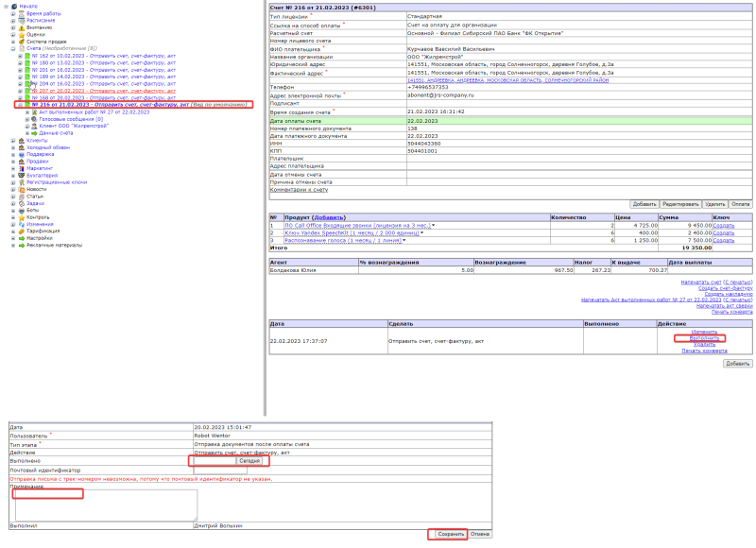Screen dimensions: 756x548
Task: Click the Выполнить action link
Action: [x=704, y=338]
